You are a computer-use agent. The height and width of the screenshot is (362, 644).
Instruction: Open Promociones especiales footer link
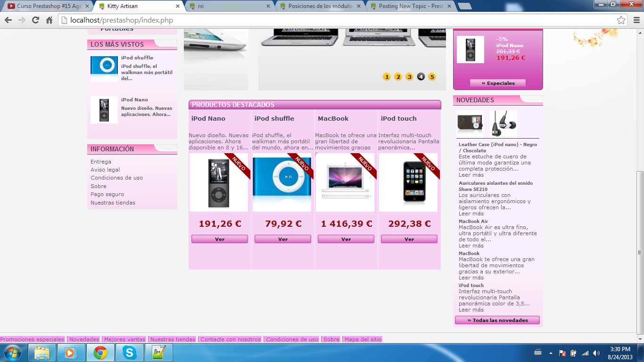[x=33, y=339]
